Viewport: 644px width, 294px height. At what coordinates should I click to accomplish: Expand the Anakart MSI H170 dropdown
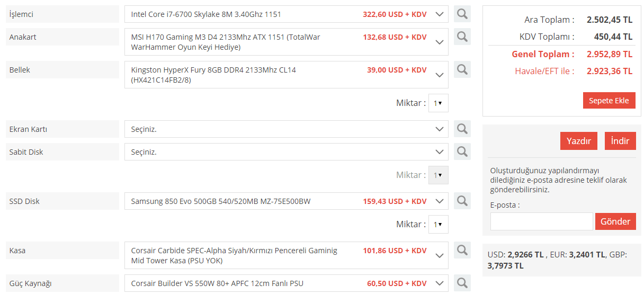(287, 42)
